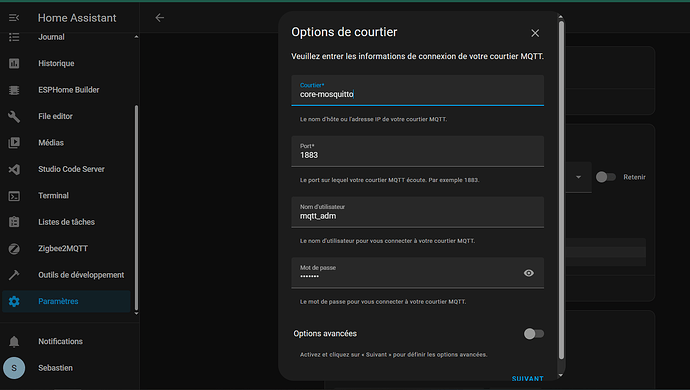The height and width of the screenshot is (390, 690).
Task: Focus the Nom d'utilisateur field
Action: 417,212
